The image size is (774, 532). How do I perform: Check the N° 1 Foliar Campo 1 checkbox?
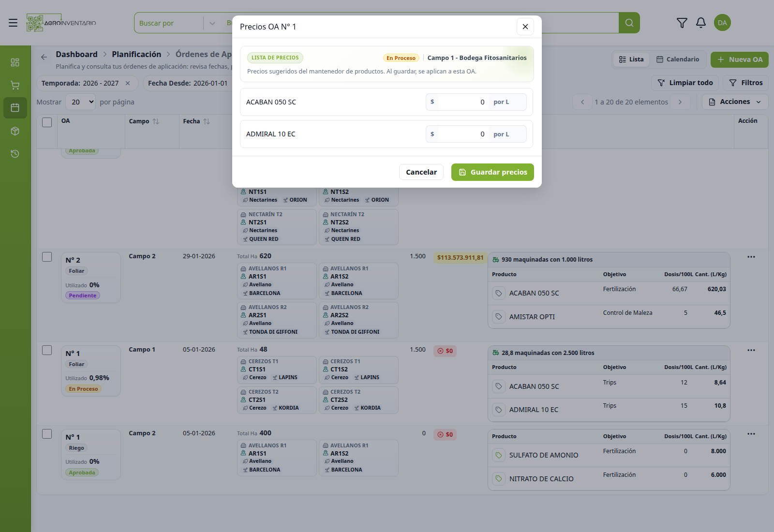[47, 350]
